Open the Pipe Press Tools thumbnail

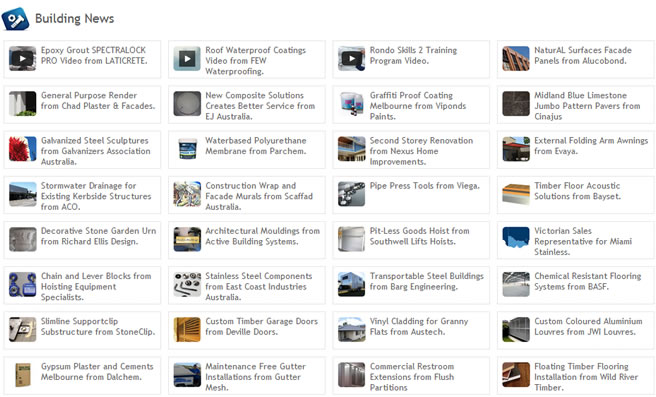pyautogui.click(x=351, y=194)
